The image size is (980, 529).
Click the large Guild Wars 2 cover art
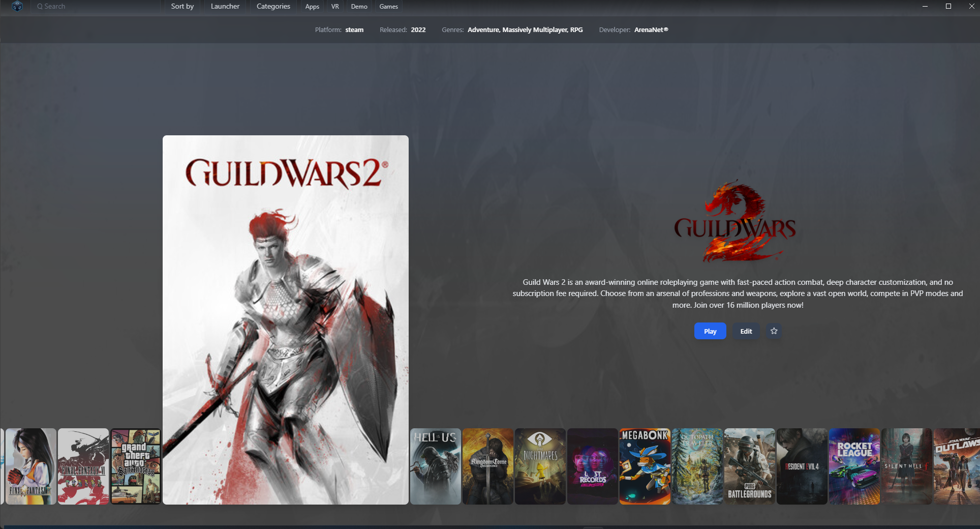coord(285,319)
